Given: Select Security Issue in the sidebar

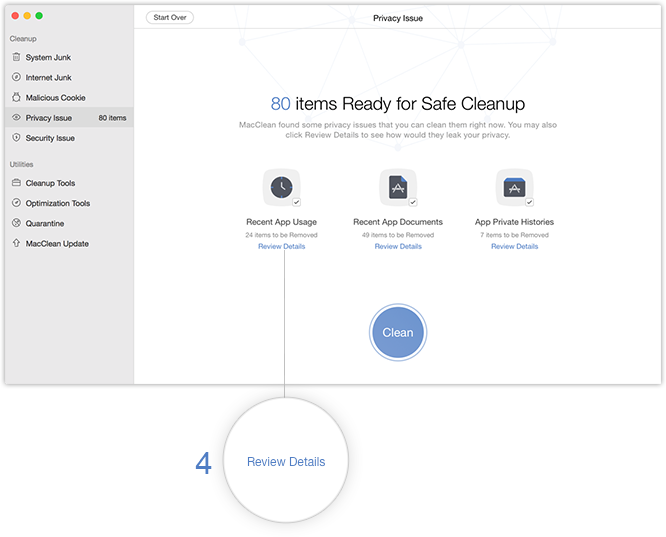Looking at the screenshot, I should click(x=50, y=138).
